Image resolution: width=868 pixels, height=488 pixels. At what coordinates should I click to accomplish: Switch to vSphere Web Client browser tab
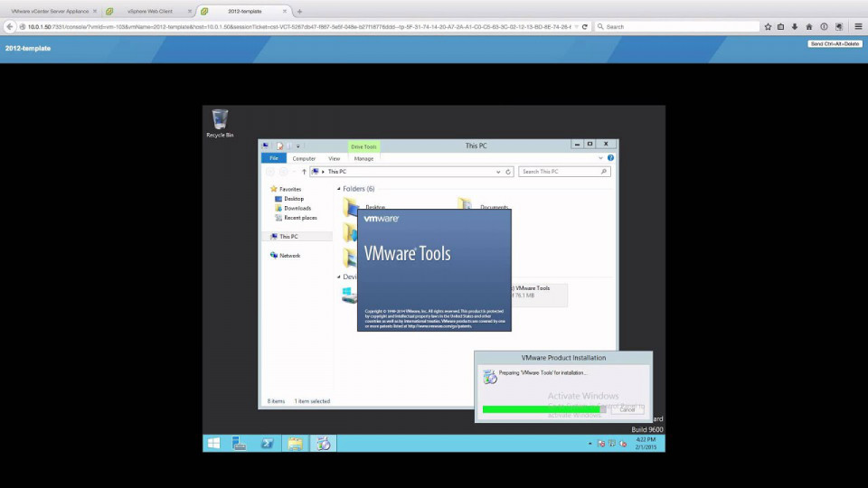coord(149,11)
